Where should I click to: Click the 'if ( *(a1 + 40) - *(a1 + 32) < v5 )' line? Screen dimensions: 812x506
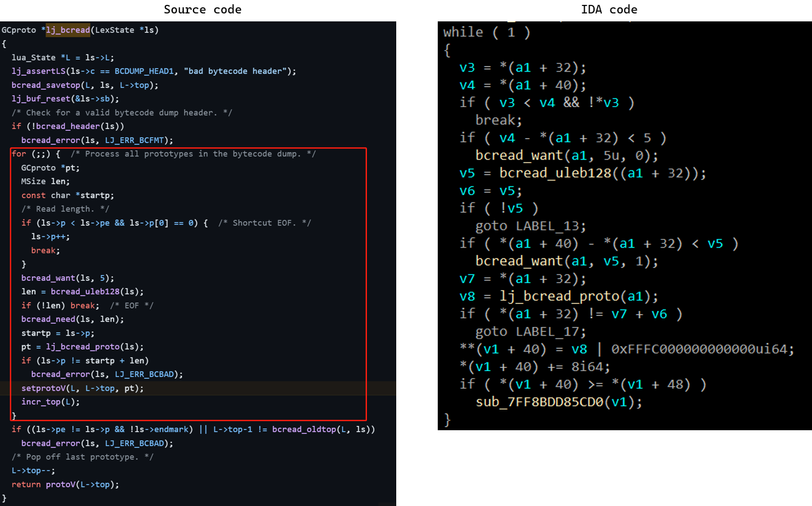coord(599,243)
